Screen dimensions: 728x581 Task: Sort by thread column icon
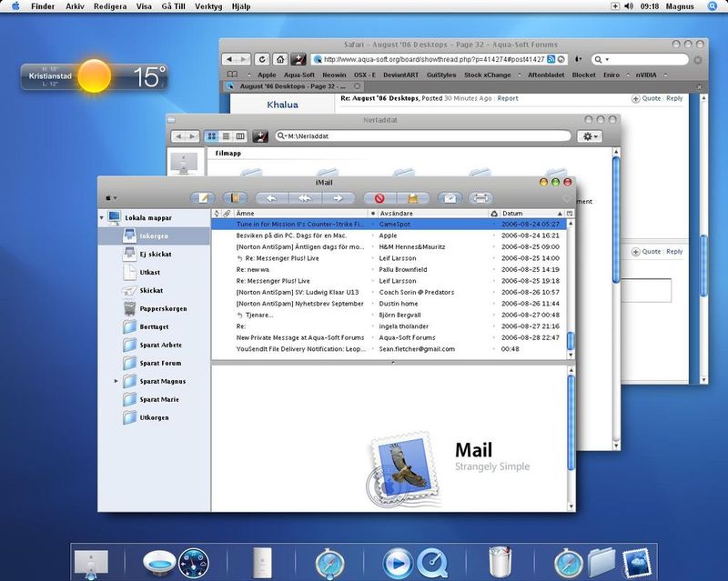(217, 214)
